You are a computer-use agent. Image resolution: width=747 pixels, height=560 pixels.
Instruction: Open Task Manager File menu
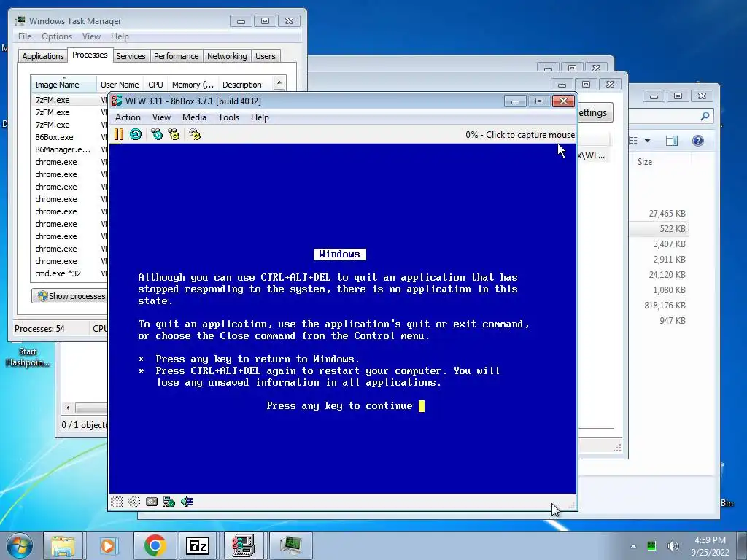coord(25,36)
